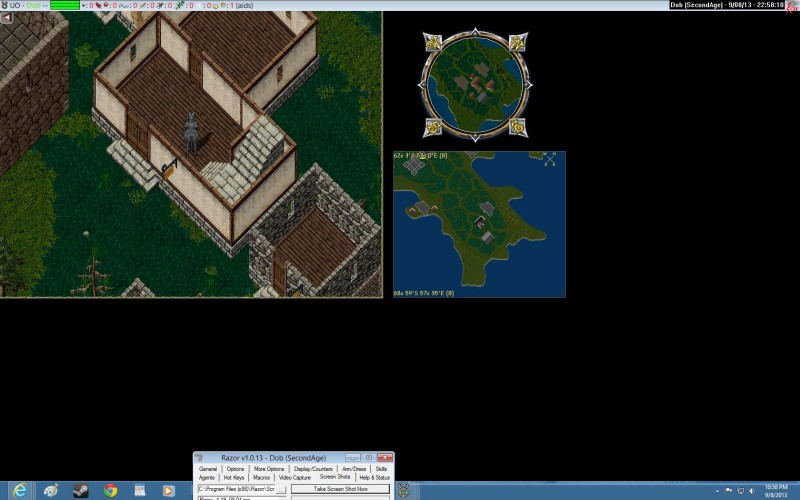
Task: Click the green running figure counter icon
Action: point(180,6)
